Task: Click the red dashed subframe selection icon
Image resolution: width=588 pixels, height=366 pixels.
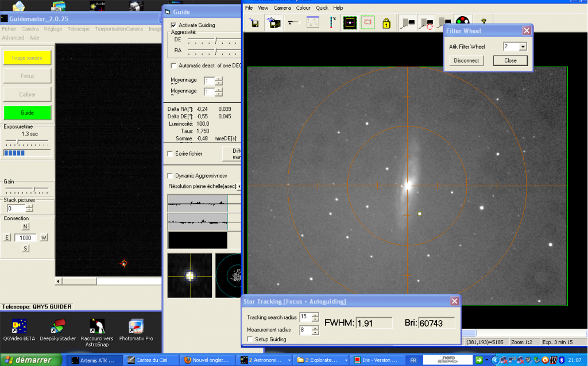Action: pyautogui.click(x=367, y=23)
